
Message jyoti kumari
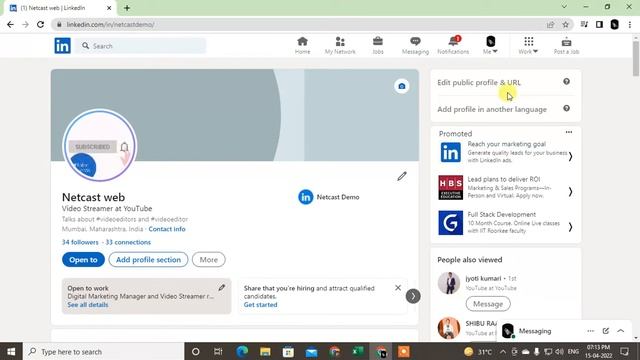coord(488,304)
